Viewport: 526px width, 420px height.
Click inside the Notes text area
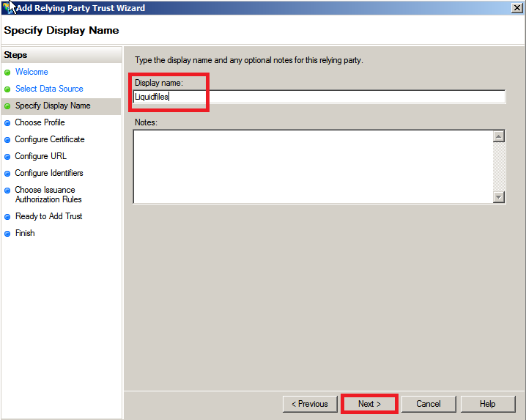click(311, 166)
